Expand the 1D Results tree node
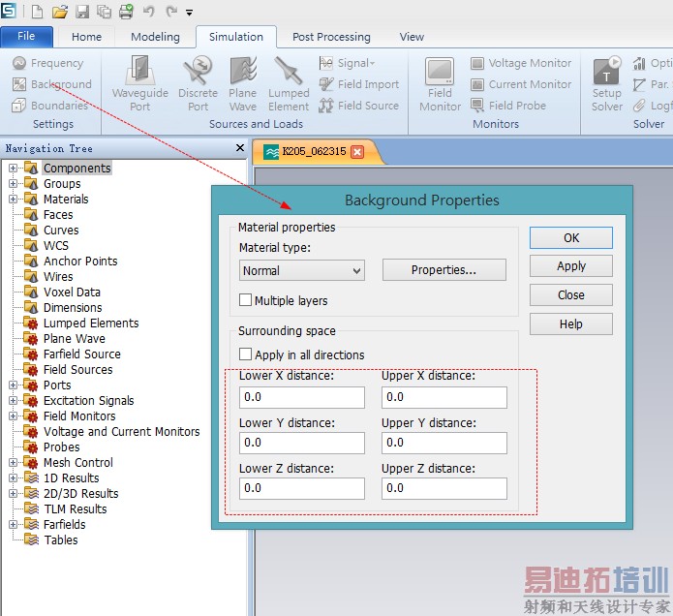Screen dimensions: 673x616 (13, 477)
